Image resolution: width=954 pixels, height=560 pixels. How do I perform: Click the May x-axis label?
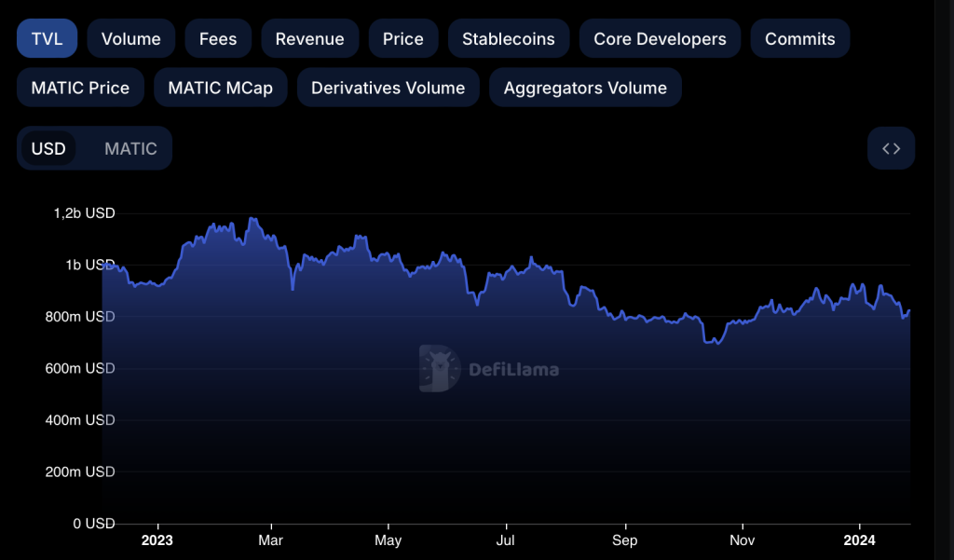(x=388, y=540)
